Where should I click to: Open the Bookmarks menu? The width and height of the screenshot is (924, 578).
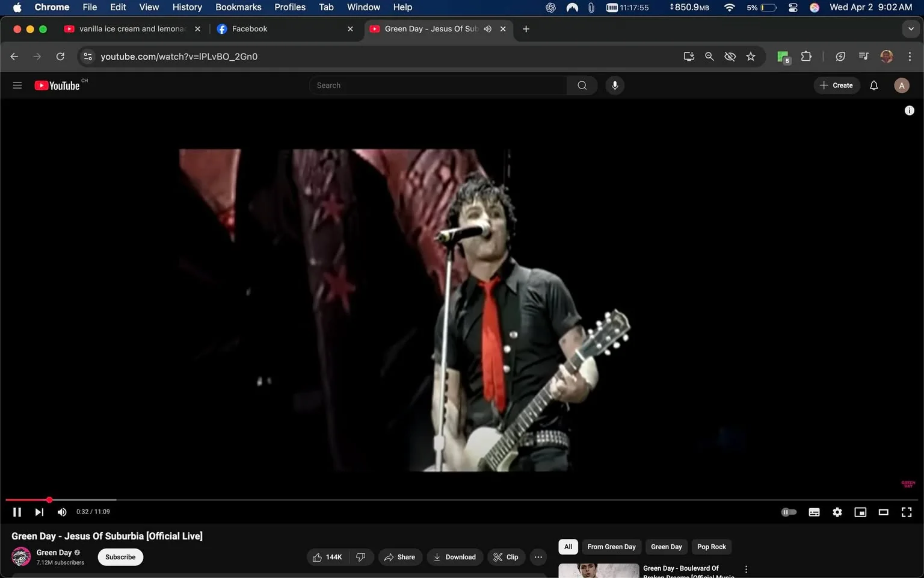[x=238, y=7]
